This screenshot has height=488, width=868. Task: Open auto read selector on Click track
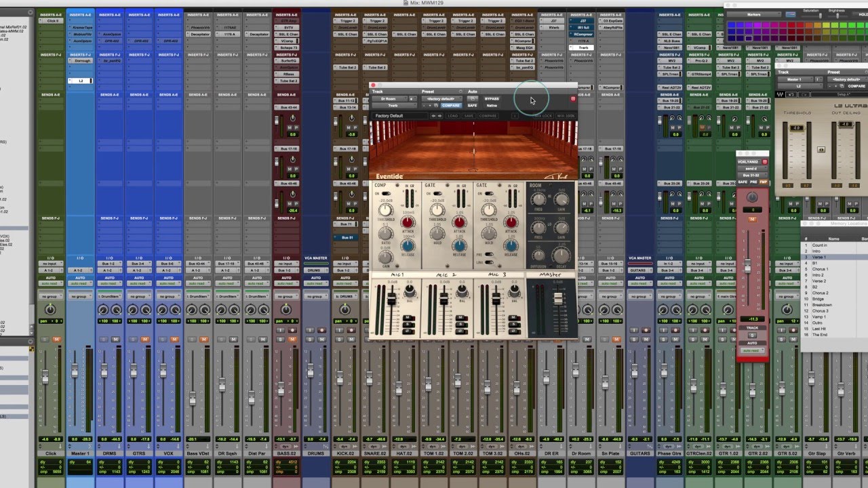pyautogui.click(x=51, y=283)
